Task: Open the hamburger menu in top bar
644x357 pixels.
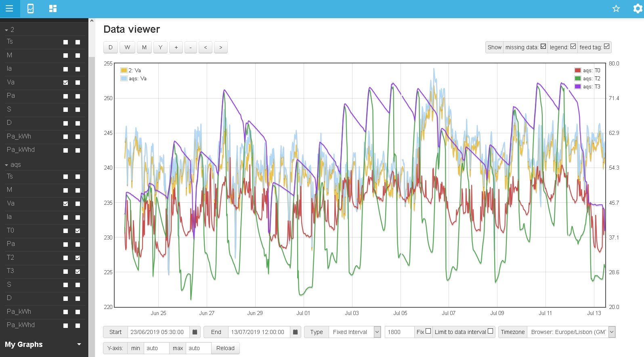Action: click(x=9, y=8)
